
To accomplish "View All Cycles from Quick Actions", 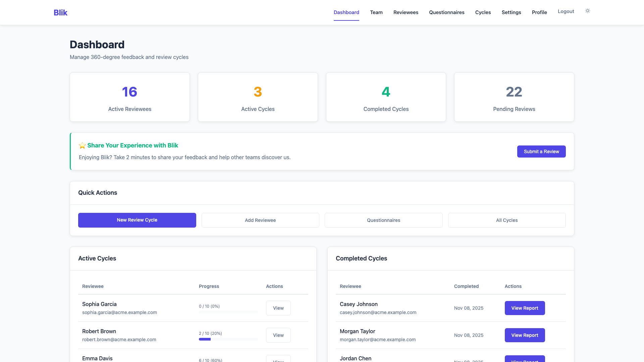I will pos(507,220).
